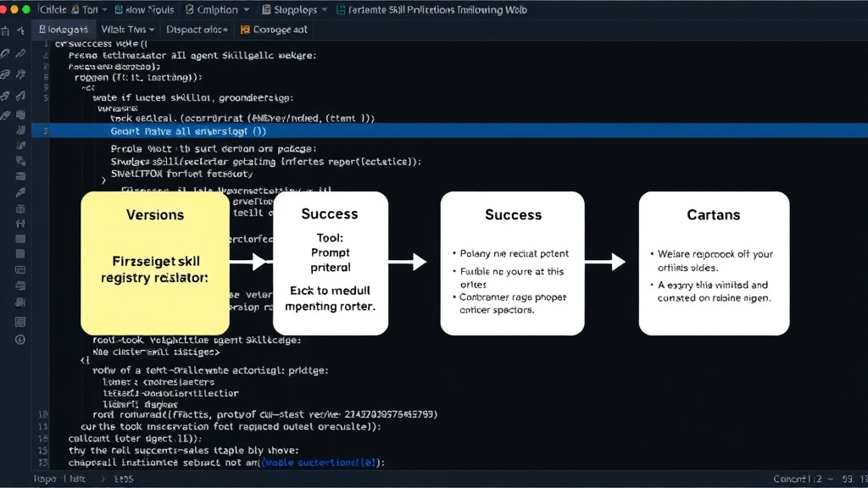The height and width of the screenshot is (488, 868).
Task: Open the Ton dropdown arrow
Action: [104, 10]
